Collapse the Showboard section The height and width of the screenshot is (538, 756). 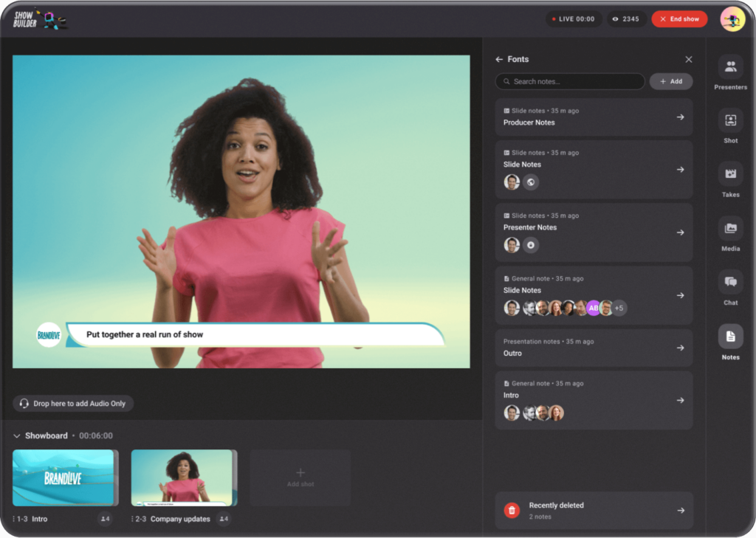18,435
